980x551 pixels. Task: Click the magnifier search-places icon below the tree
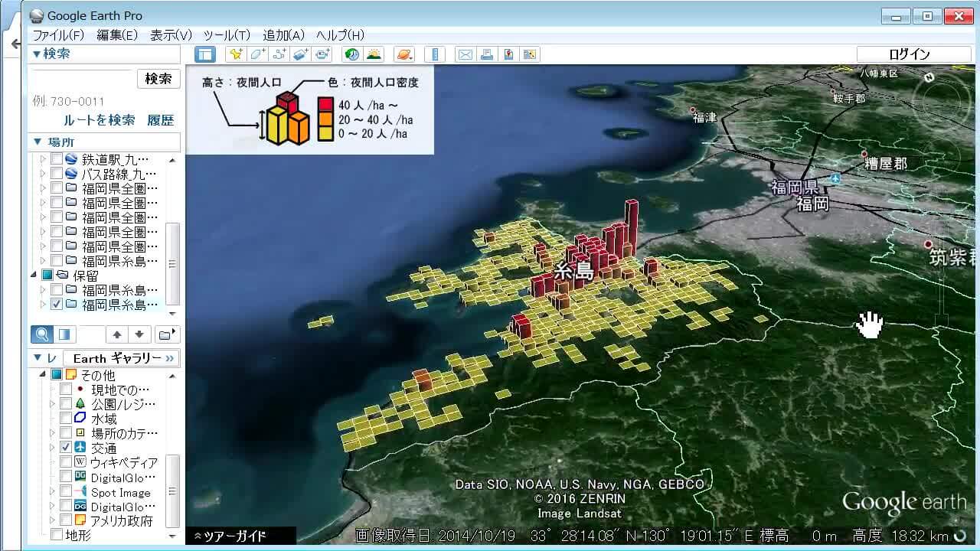[x=42, y=334]
